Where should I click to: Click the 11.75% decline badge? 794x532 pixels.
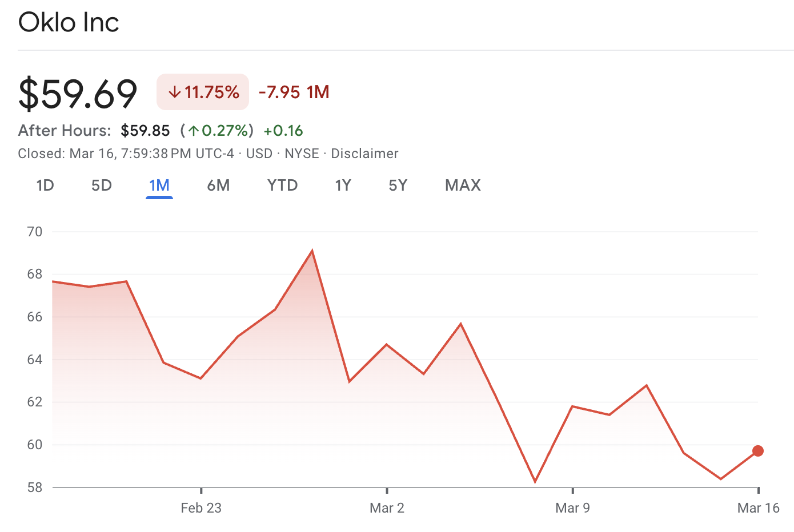(203, 92)
